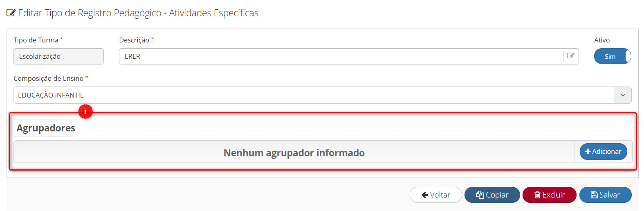Click the "Nenhum agrupador informado" row
Viewport: 644px width, 211px height.
(x=294, y=153)
